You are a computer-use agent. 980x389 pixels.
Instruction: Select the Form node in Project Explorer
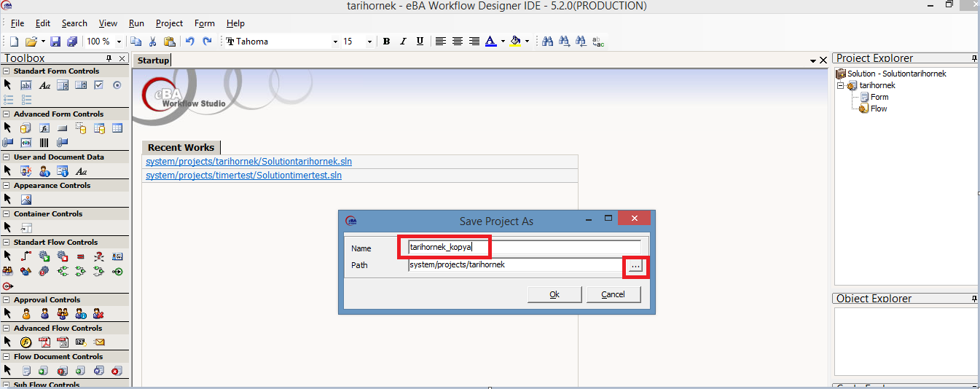pos(879,97)
